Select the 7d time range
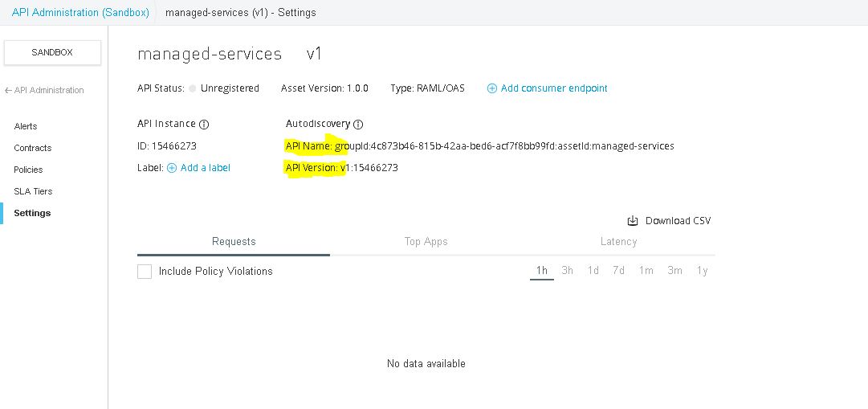The height and width of the screenshot is (409, 868). tap(618, 271)
